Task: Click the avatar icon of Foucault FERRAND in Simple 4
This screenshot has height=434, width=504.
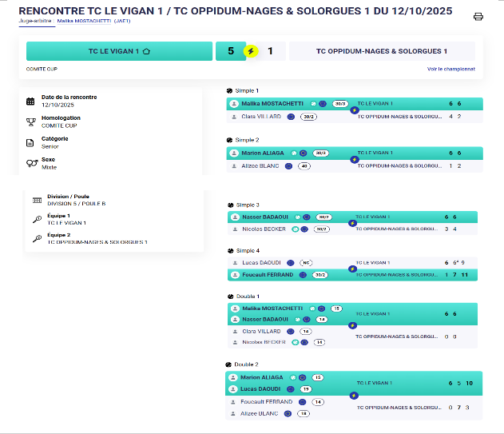Action: (x=234, y=275)
